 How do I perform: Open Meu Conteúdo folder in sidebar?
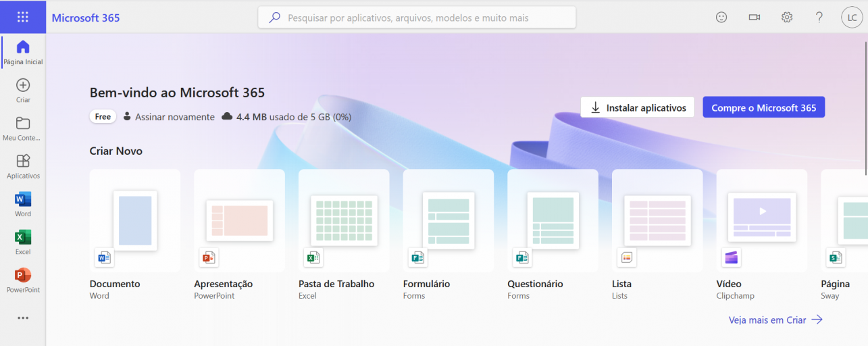pyautogui.click(x=23, y=128)
